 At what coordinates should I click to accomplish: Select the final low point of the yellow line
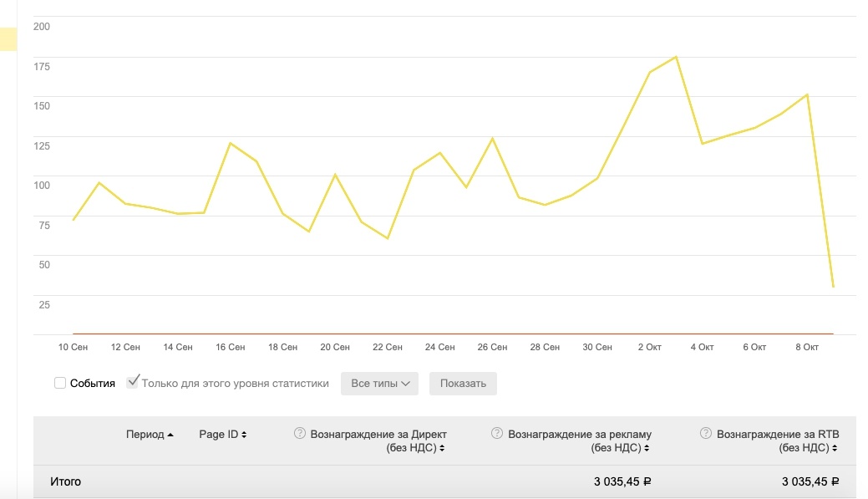833,287
